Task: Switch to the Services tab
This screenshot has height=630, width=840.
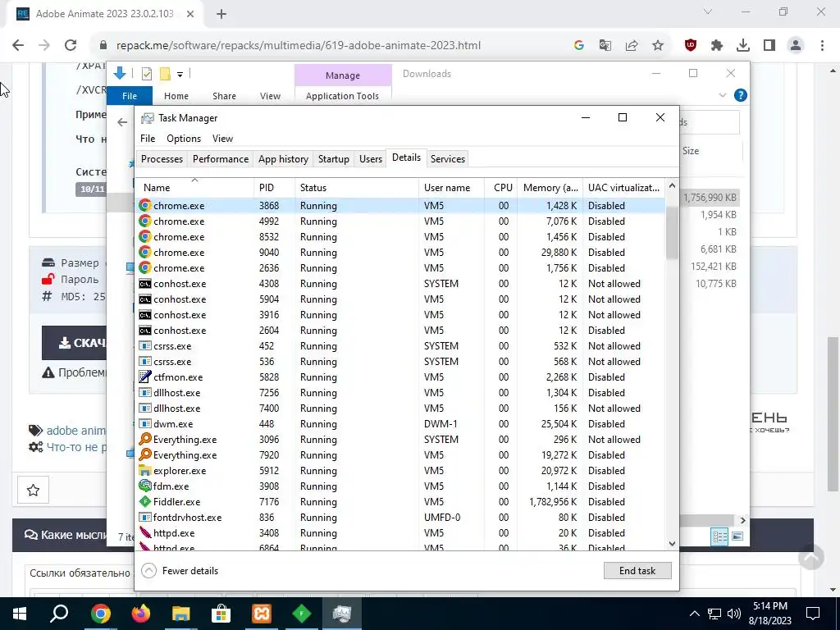Action: pyautogui.click(x=447, y=159)
